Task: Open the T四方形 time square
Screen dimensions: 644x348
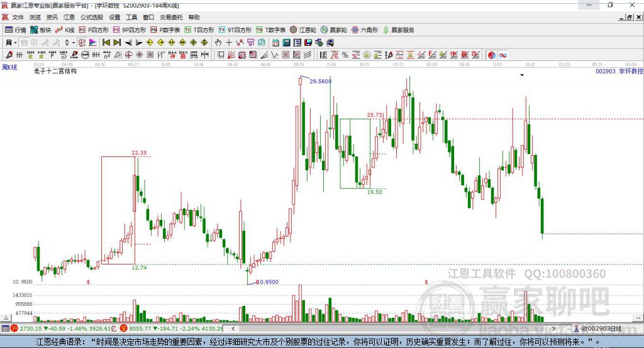Action: [x=199, y=30]
